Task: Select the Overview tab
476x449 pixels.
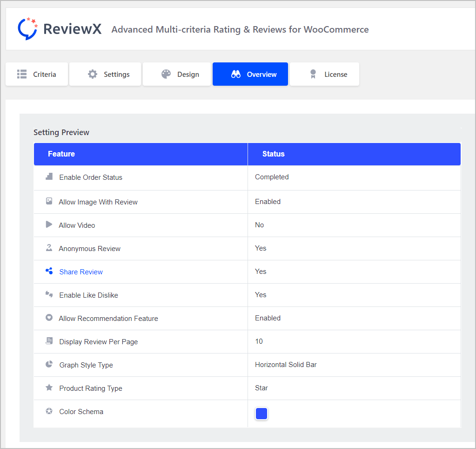Action: tap(250, 75)
